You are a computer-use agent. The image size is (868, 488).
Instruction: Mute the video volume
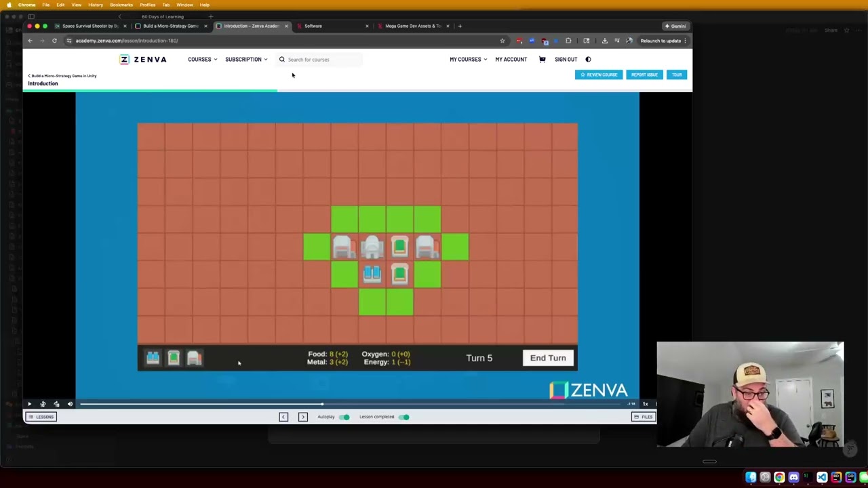[70, 404]
